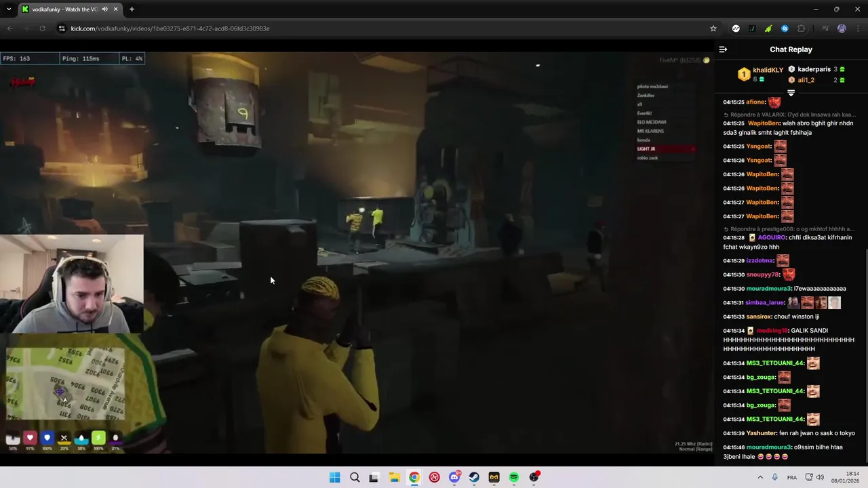Click the afione username in chat

tap(755, 102)
